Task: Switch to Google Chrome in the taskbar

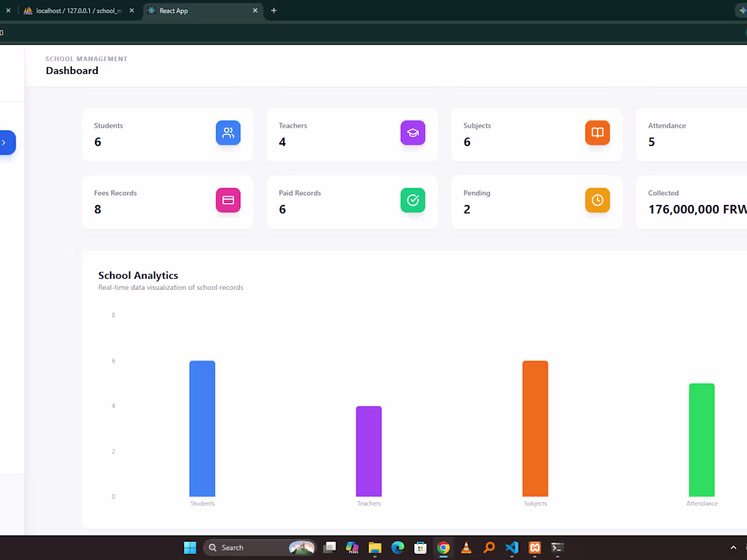Action: [443, 548]
